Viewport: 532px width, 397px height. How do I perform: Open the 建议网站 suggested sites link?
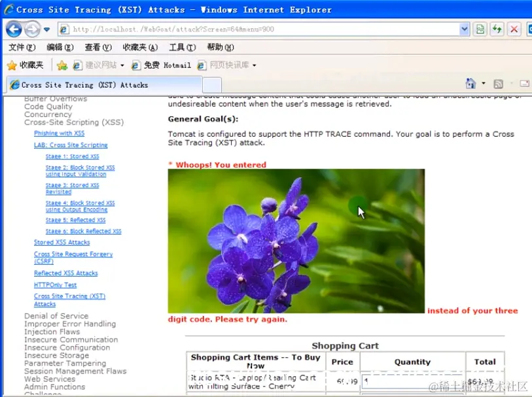(96, 65)
